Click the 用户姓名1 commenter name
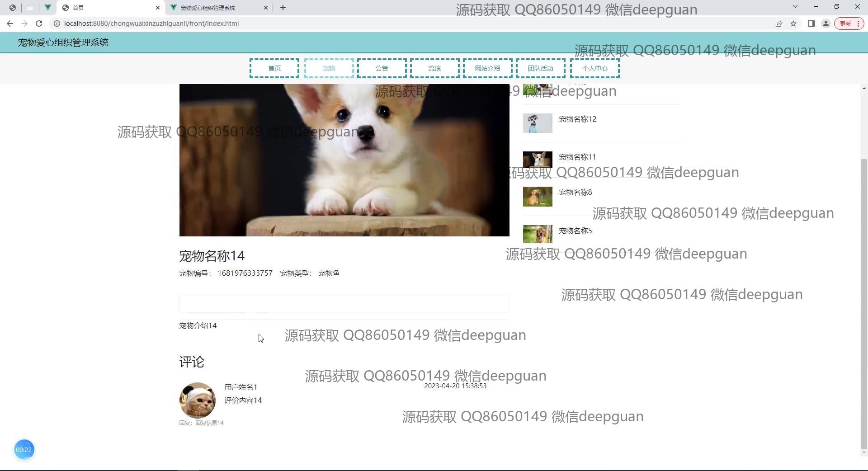 (241, 387)
